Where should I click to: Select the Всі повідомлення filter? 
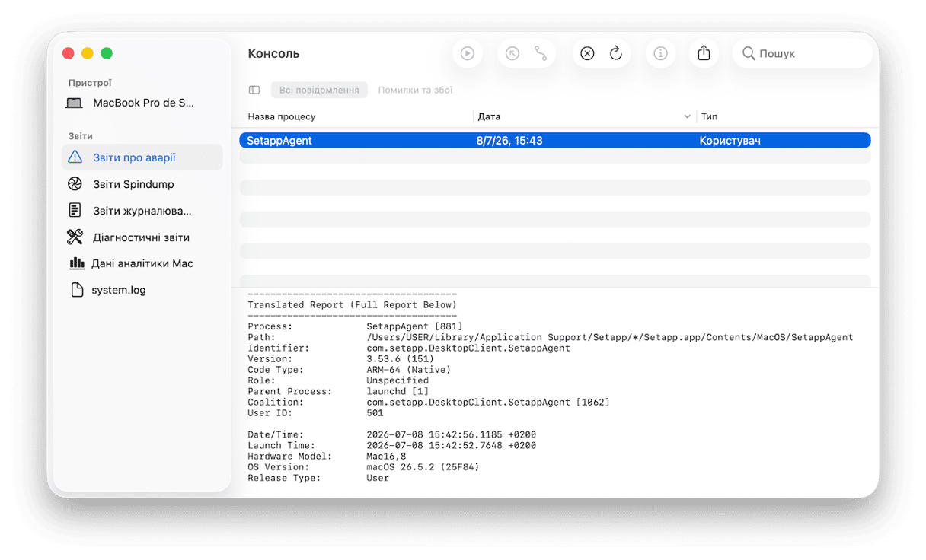coord(319,90)
